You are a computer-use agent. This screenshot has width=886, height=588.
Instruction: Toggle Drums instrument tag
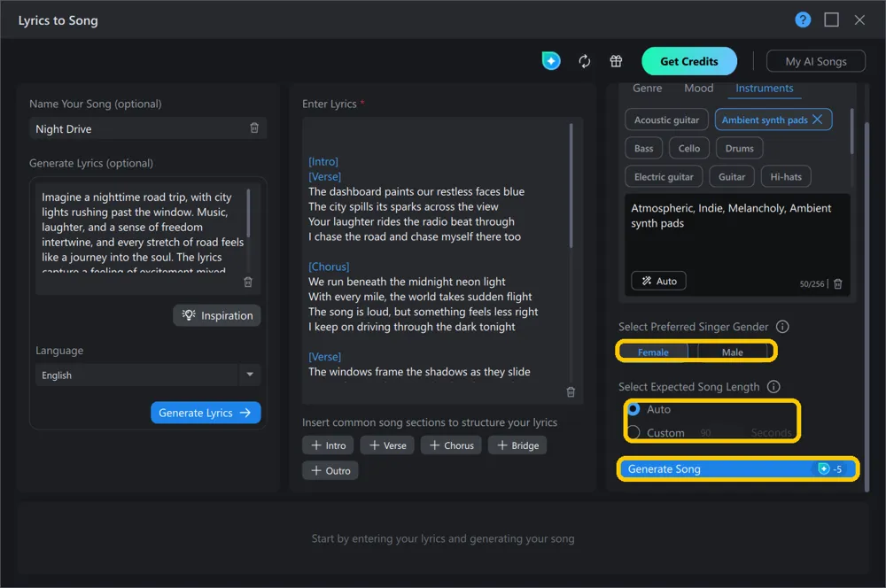pos(739,149)
